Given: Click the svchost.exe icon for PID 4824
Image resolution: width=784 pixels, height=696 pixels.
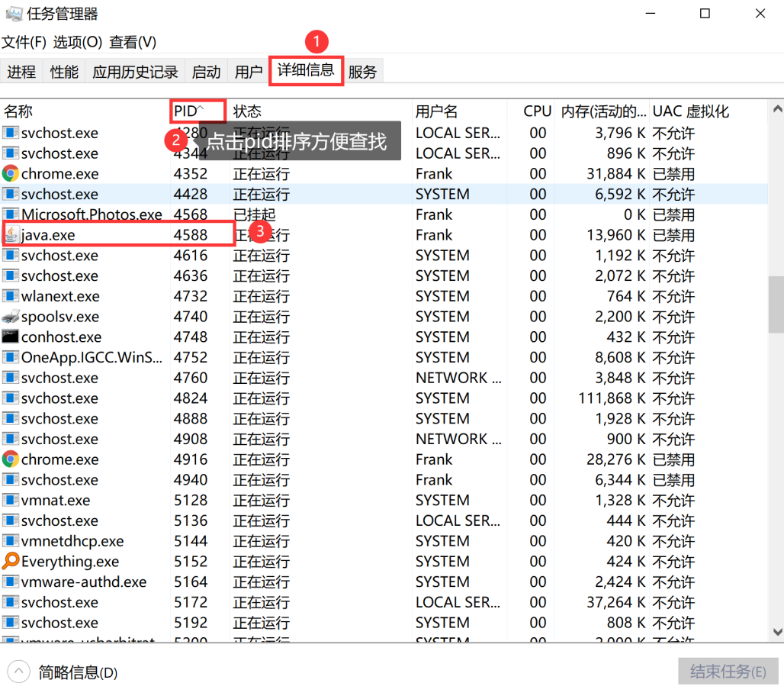Looking at the screenshot, I should (11, 398).
